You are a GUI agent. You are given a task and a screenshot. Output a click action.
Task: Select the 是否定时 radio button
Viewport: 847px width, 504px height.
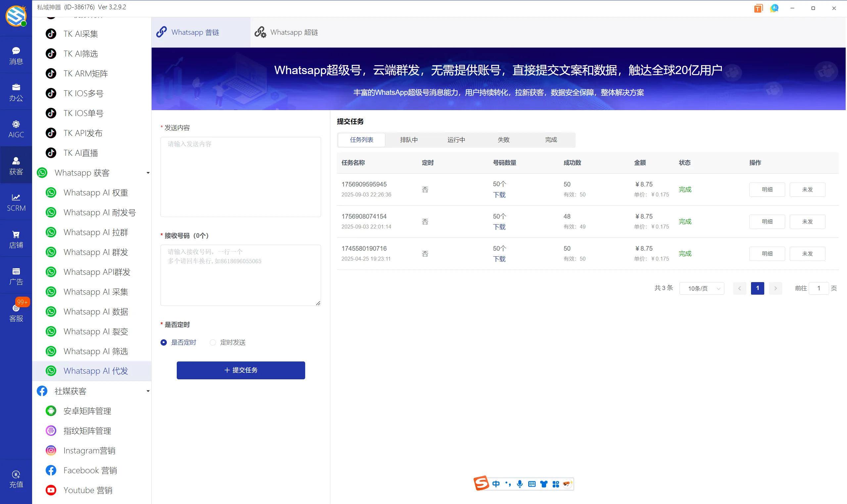point(164,342)
